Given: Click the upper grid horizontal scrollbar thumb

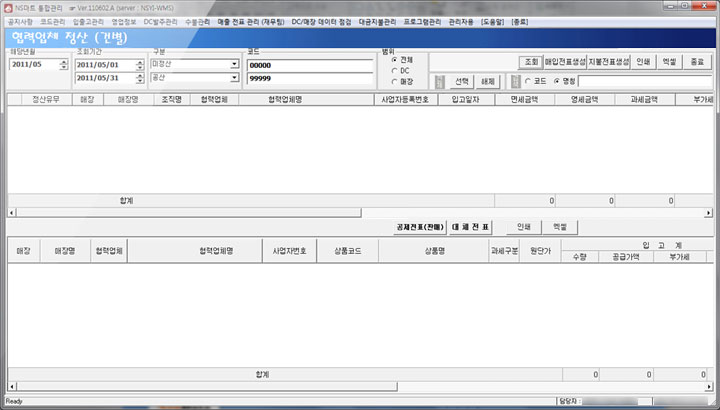Looking at the screenshot, I should click(189, 213).
